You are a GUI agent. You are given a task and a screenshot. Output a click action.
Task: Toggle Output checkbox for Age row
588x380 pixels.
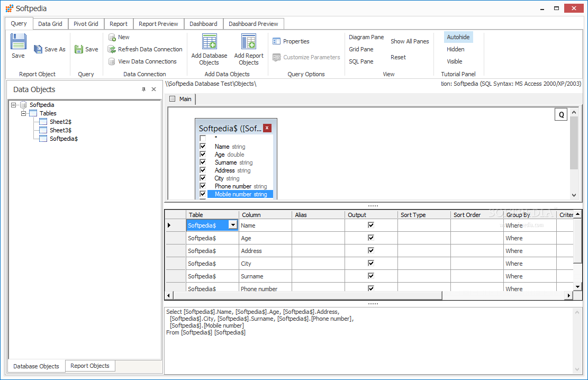371,238
